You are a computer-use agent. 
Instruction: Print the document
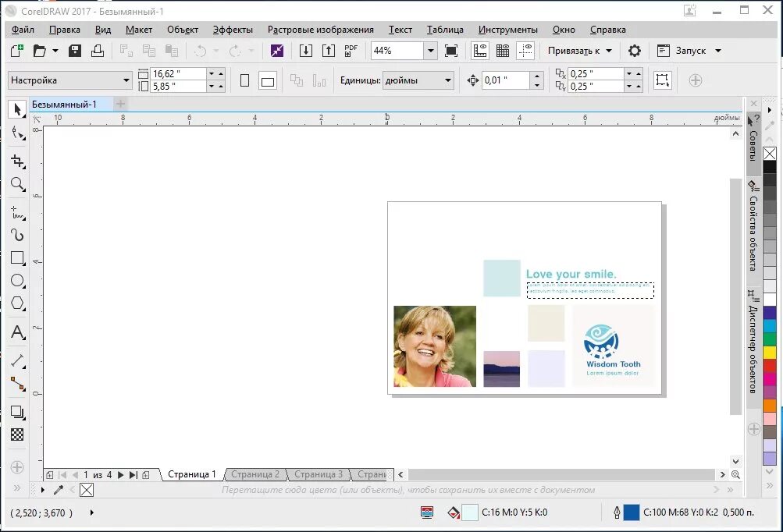point(98,51)
